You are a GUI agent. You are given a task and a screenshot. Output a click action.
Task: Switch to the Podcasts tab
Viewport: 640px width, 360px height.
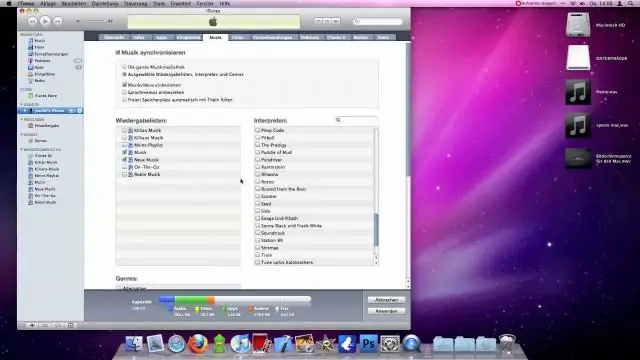click(310, 37)
